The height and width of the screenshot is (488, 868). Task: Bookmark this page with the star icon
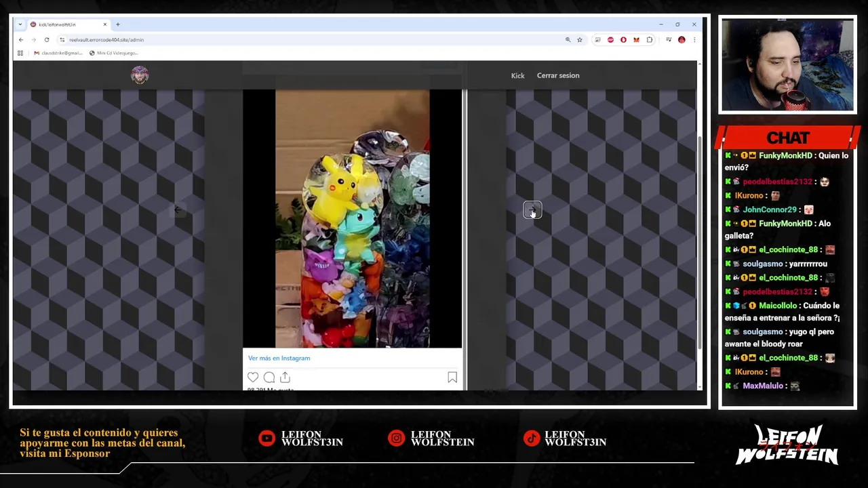580,40
